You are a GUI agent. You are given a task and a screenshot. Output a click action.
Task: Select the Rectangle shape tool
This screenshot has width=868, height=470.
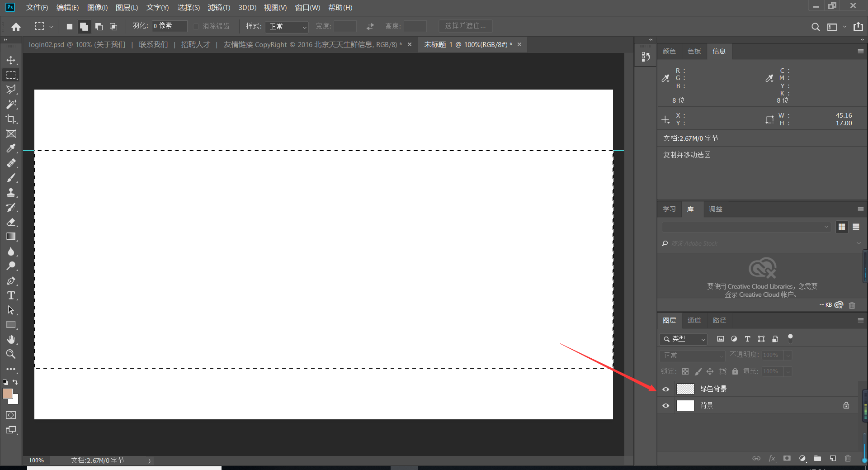(x=11, y=325)
